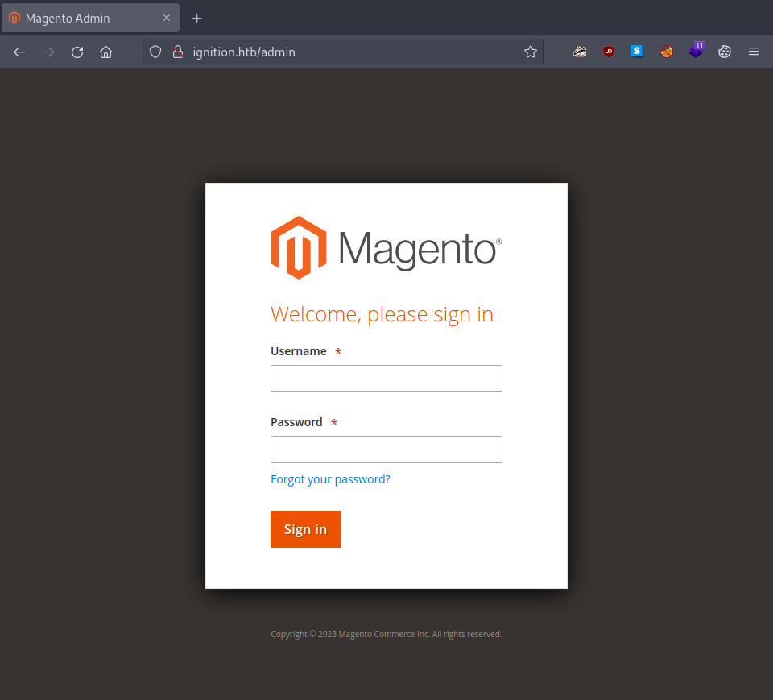Screen dimensions: 773x700
Task: Open the Firefox hamburger menu
Action: point(754,52)
